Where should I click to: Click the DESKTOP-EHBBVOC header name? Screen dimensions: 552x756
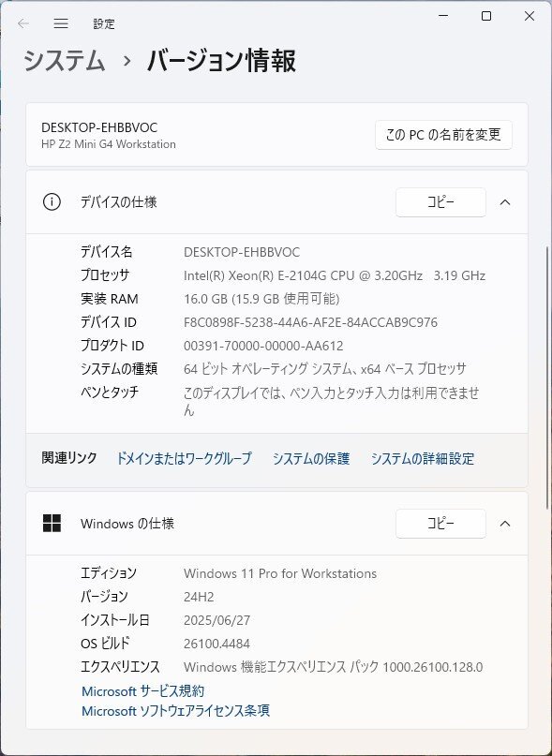(99, 127)
